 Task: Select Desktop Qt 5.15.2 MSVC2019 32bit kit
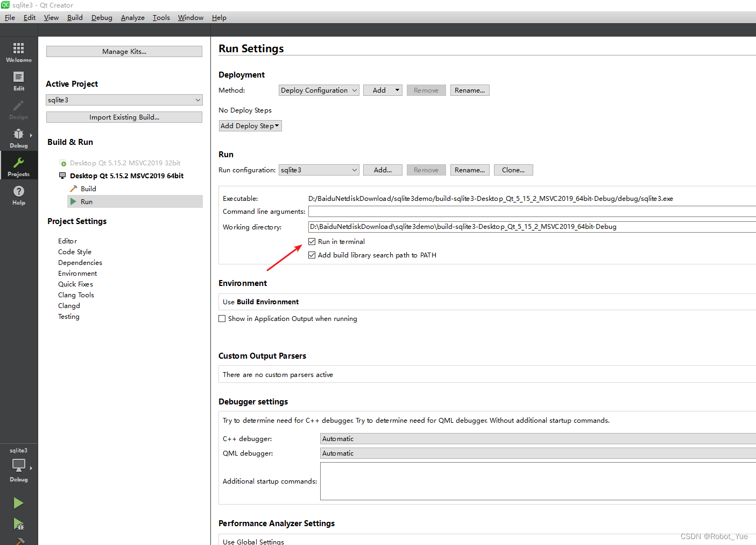tap(125, 163)
